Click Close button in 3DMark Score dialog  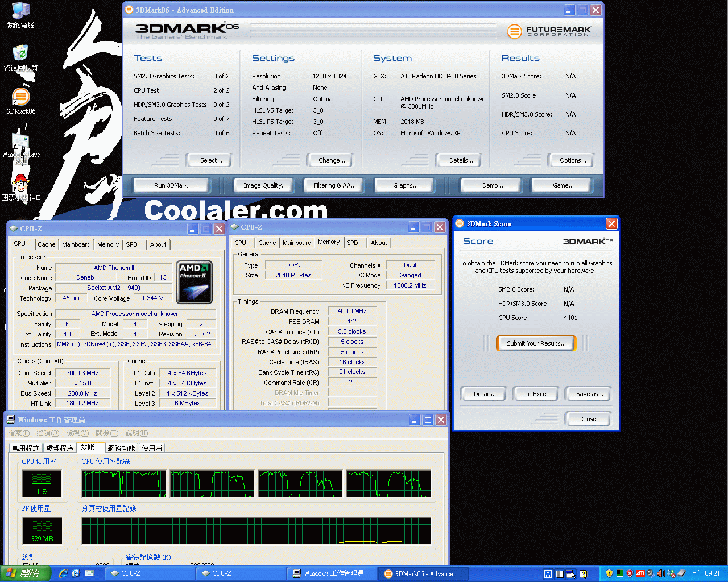(x=589, y=419)
